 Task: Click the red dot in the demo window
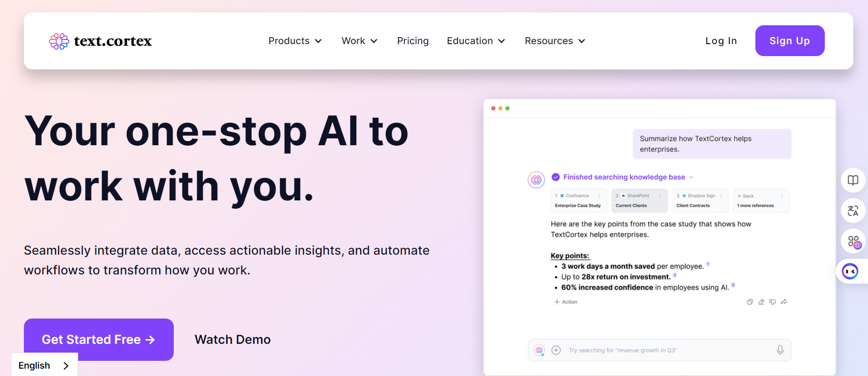(x=493, y=108)
